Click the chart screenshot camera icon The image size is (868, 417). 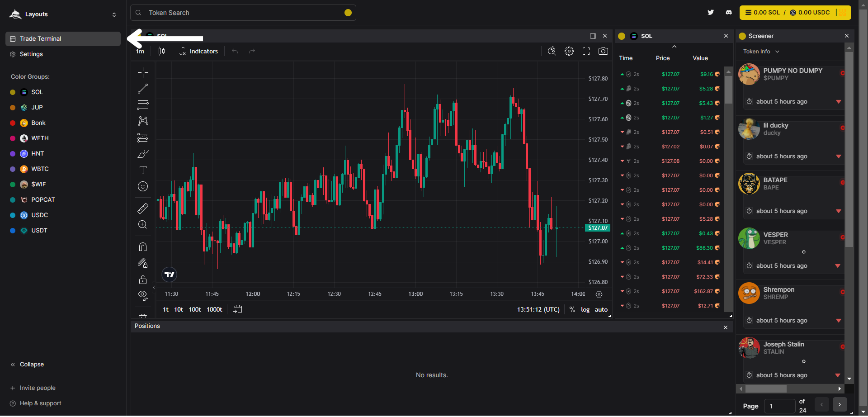(603, 51)
